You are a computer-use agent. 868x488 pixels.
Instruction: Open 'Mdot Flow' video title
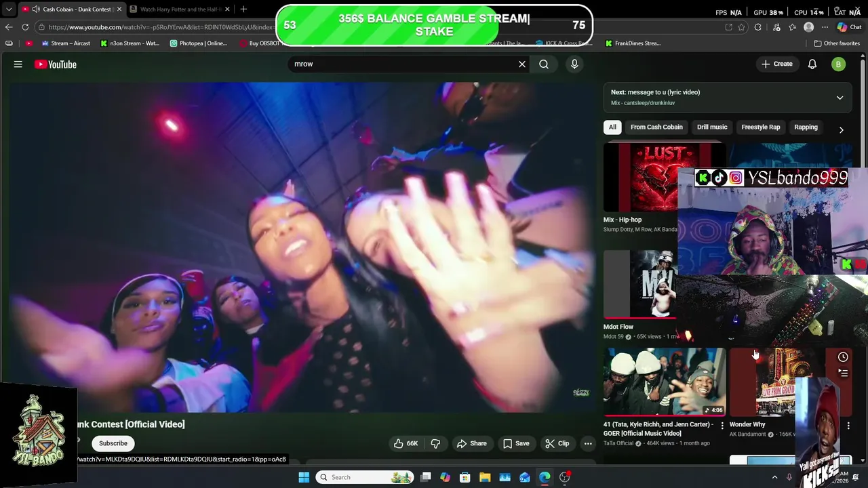pyautogui.click(x=618, y=327)
